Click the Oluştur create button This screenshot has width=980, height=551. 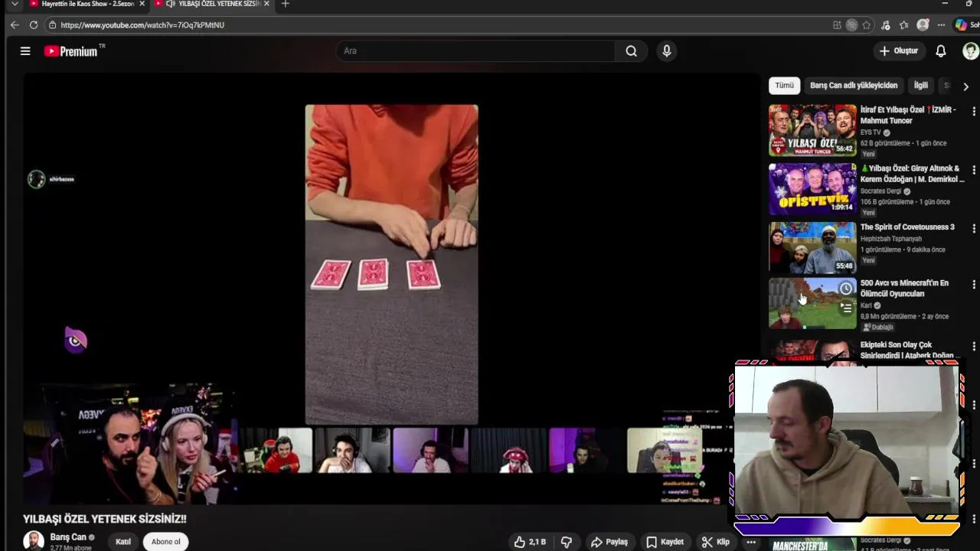tap(899, 51)
